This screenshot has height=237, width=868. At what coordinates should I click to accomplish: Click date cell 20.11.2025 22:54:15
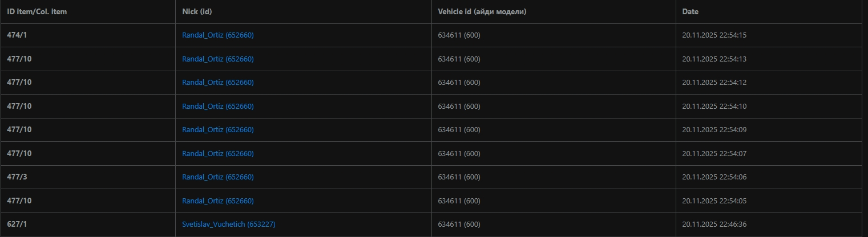click(714, 35)
